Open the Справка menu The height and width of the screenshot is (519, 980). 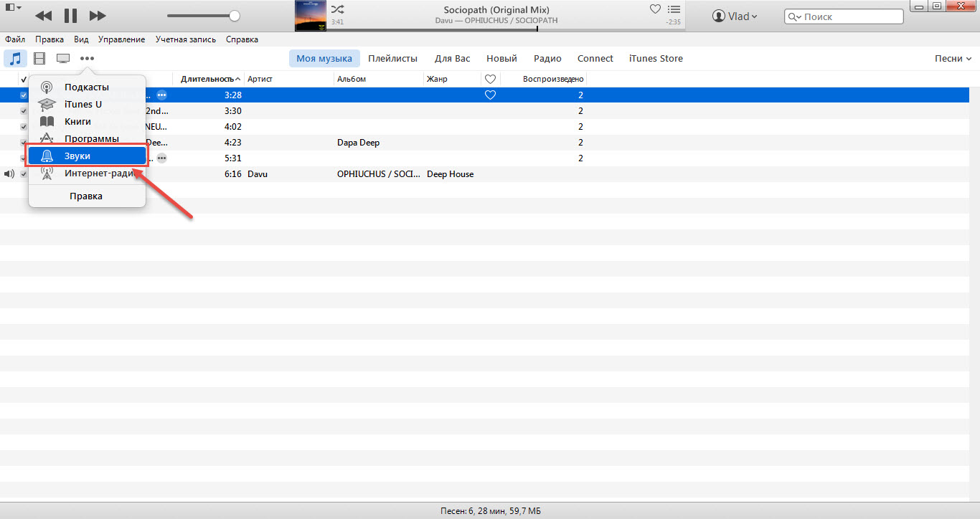242,39
